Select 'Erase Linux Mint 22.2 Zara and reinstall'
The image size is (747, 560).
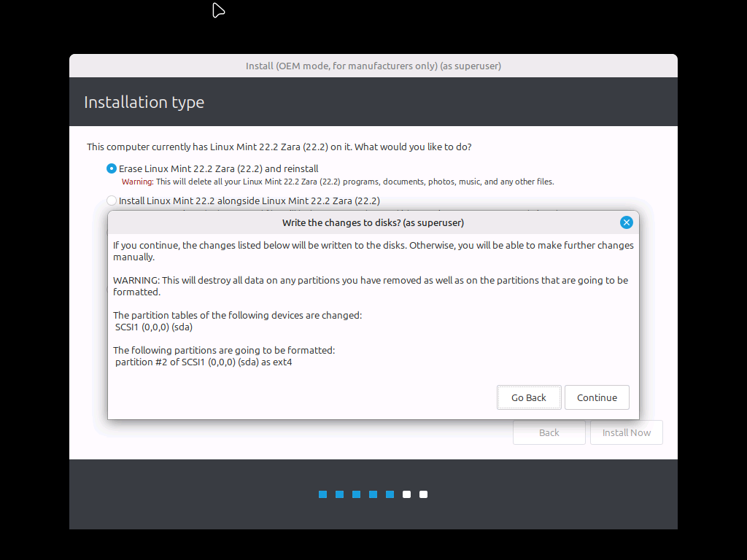(x=112, y=168)
